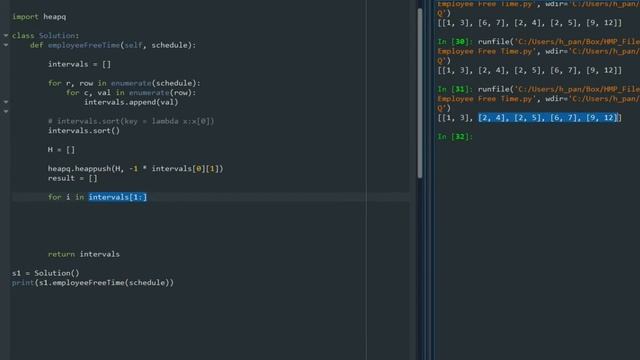The height and width of the screenshot is (360, 640).
Task: Click the commented-out intervals.sort lambda line
Action: [x=131, y=121]
